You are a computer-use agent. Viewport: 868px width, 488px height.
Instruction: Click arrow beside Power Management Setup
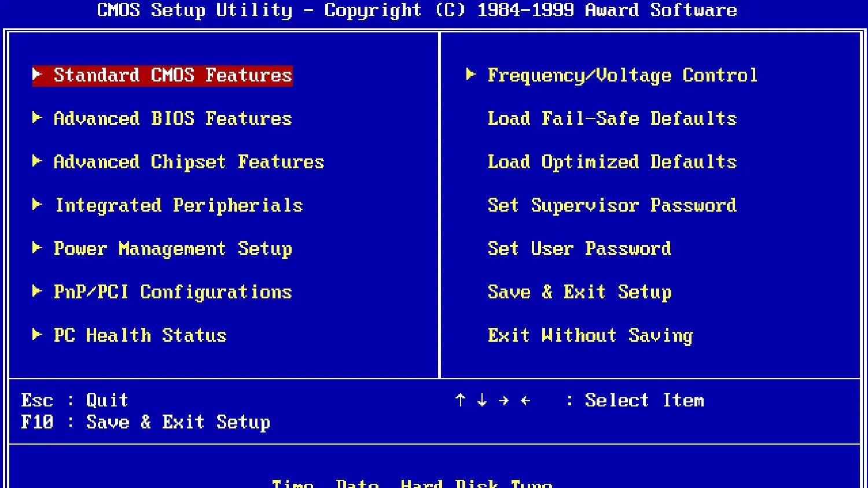pos(37,247)
